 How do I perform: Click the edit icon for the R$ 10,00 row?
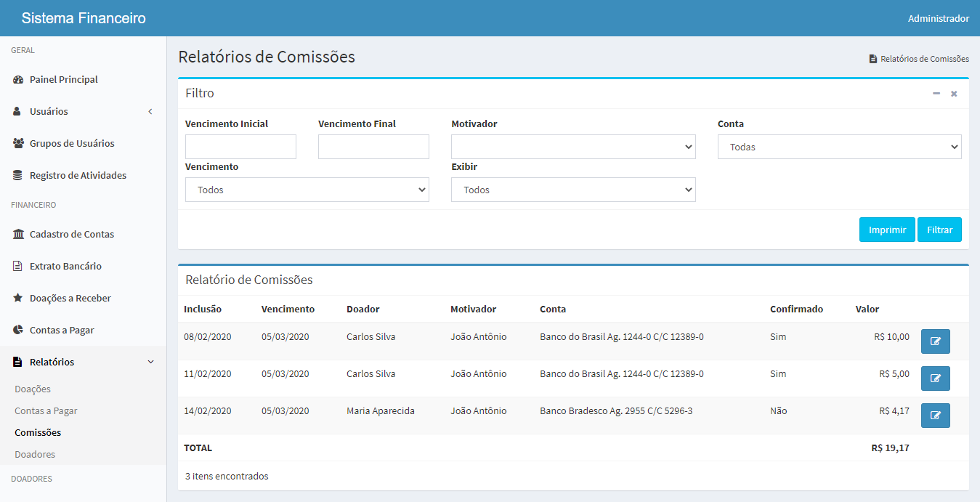coord(935,341)
